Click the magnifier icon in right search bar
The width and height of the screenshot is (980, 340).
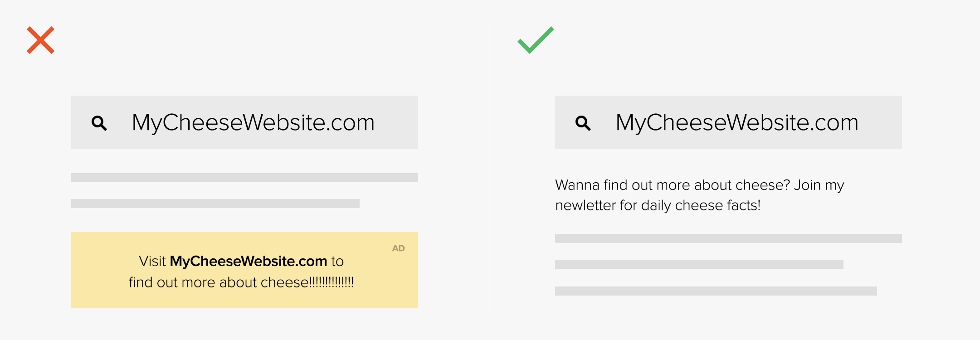(x=583, y=123)
